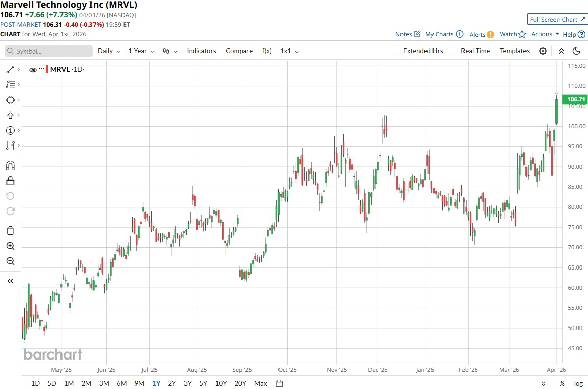The width and height of the screenshot is (588, 389).
Task: Open the candlestick chart type dropdown
Action: pyautogui.click(x=170, y=51)
